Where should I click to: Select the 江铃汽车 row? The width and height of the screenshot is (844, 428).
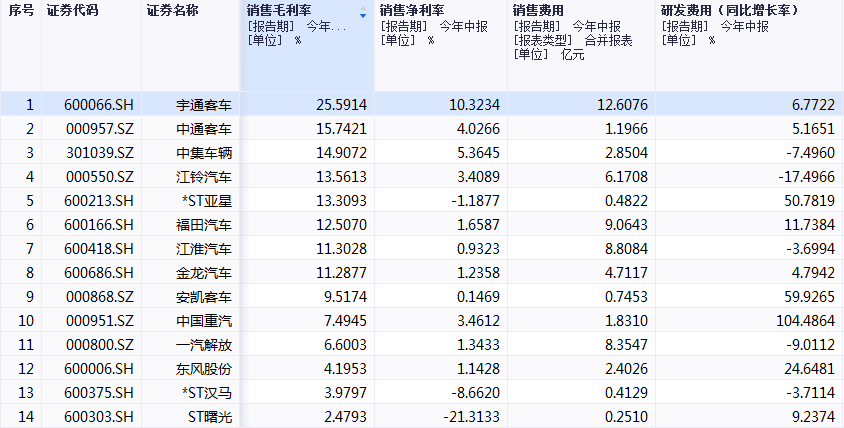click(203, 176)
